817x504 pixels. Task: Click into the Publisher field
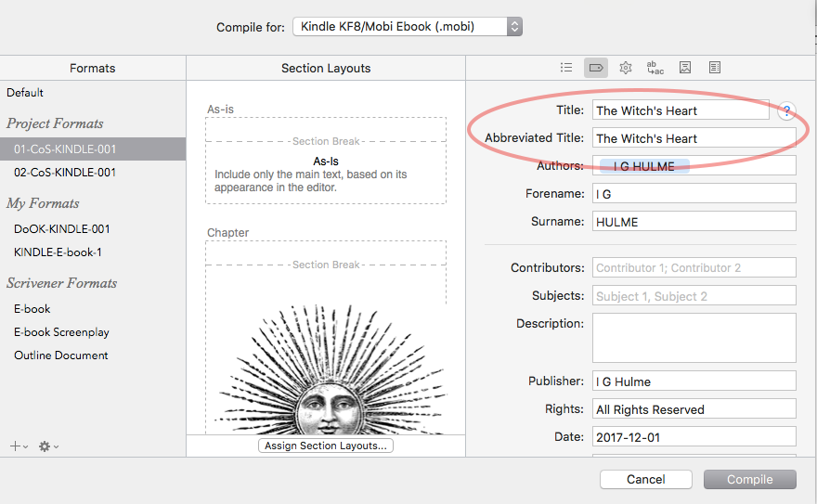click(694, 381)
